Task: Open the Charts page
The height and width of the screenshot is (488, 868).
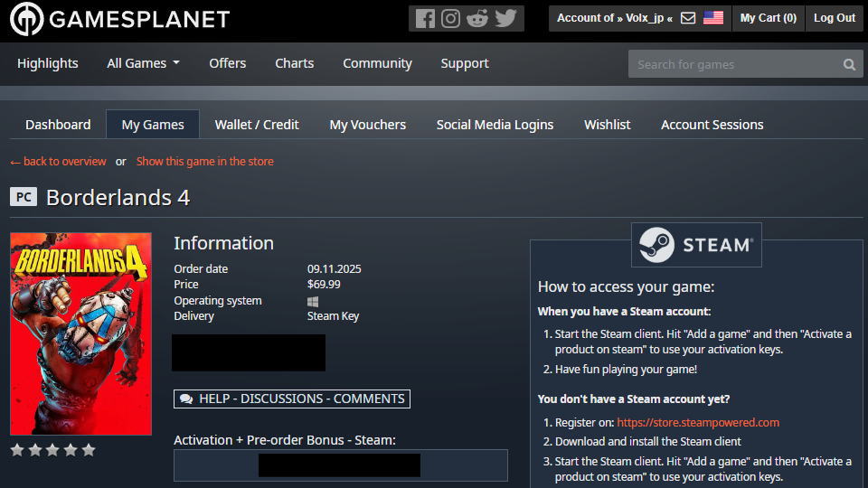Action: point(295,63)
